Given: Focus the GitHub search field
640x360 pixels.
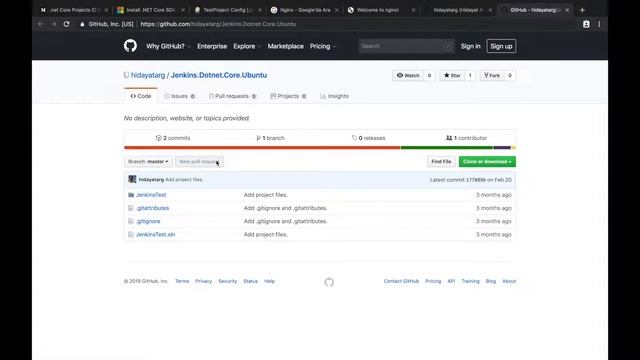Looking at the screenshot, I should click(406, 46).
